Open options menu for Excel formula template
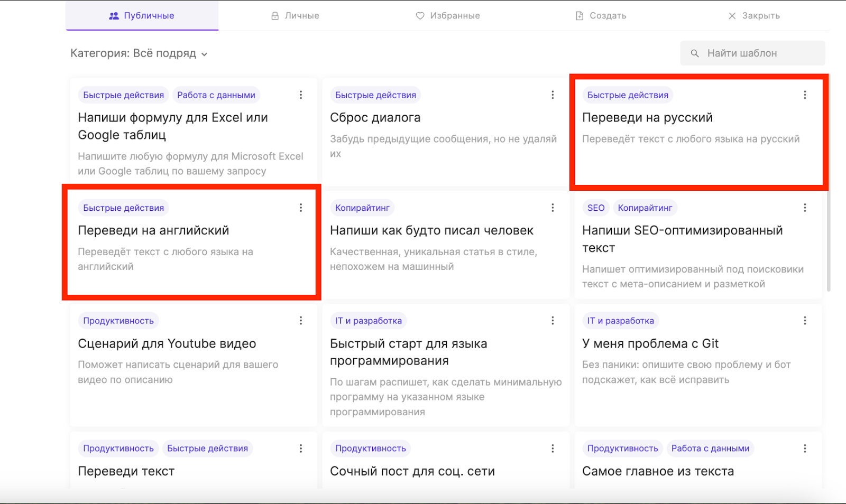This screenshot has height=504, width=846. (x=301, y=95)
